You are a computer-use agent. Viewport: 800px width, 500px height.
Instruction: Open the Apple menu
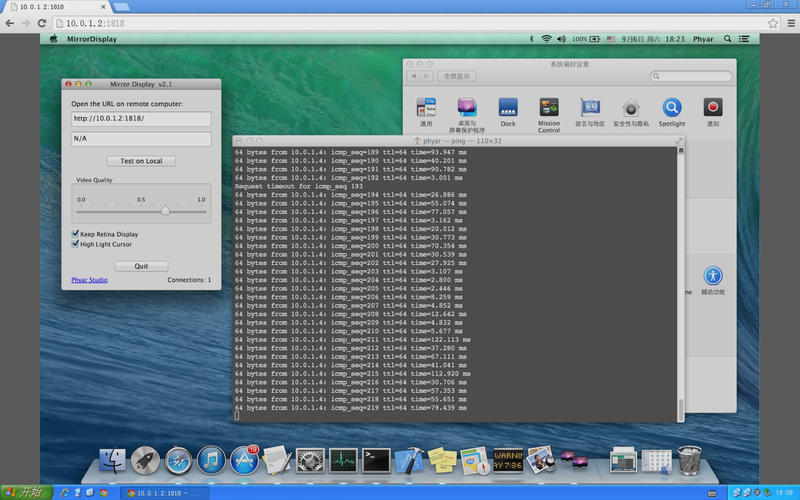click(x=53, y=39)
